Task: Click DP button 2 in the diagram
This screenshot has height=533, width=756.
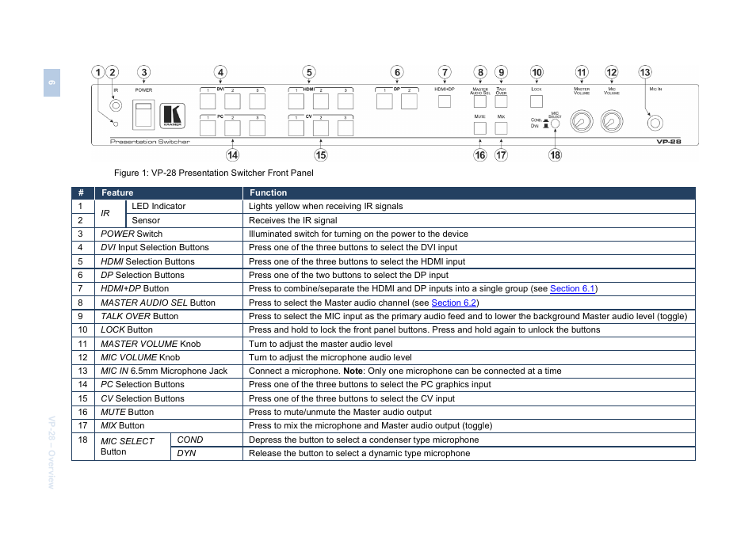Action: (409, 101)
